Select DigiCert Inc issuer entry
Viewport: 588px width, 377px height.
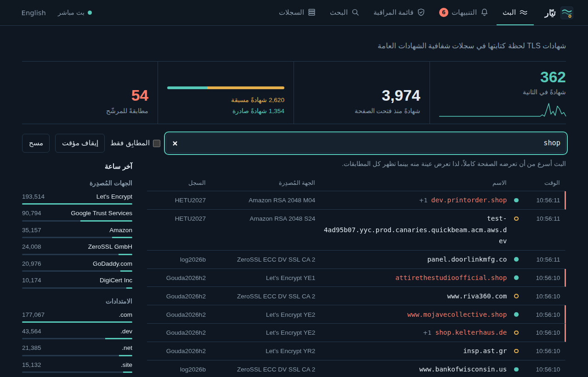point(77,282)
